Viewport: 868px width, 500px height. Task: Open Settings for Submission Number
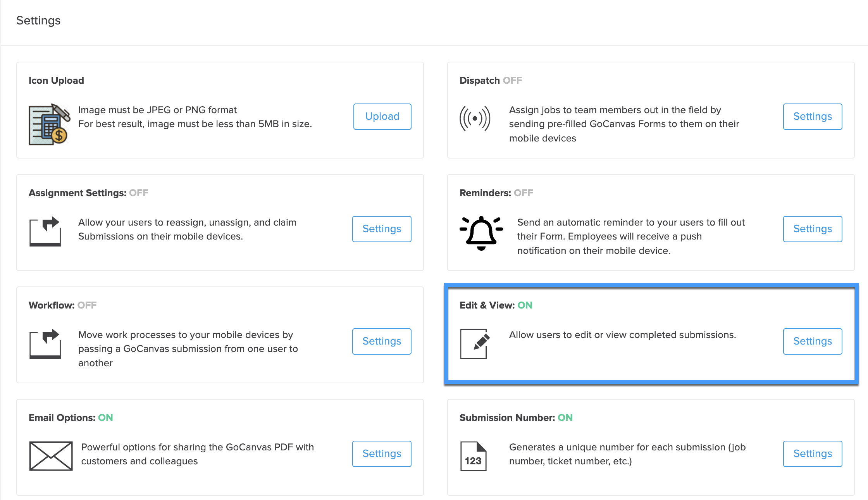(813, 453)
